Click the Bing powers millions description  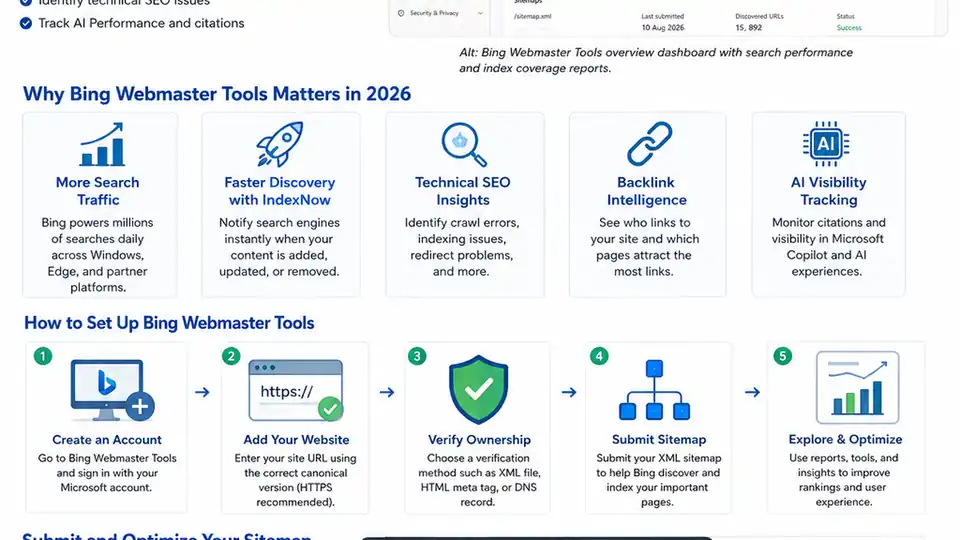pyautogui.click(x=97, y=255)
